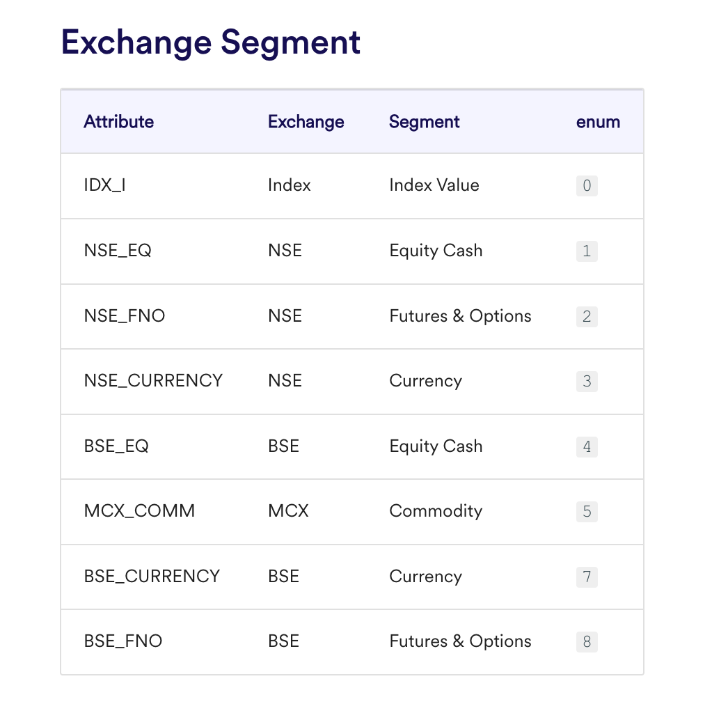Click the NSE_FNO attribute cell
728x727 pixels.
[125, 316]
